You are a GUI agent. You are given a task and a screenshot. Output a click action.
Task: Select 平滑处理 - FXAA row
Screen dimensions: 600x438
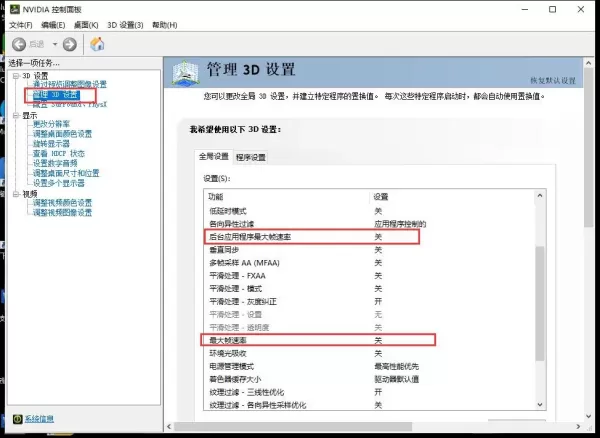pyautogui.click(x=369, y=276)
